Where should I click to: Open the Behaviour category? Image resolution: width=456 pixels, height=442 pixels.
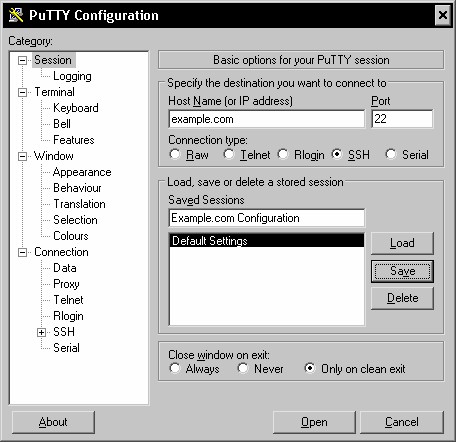77,188
